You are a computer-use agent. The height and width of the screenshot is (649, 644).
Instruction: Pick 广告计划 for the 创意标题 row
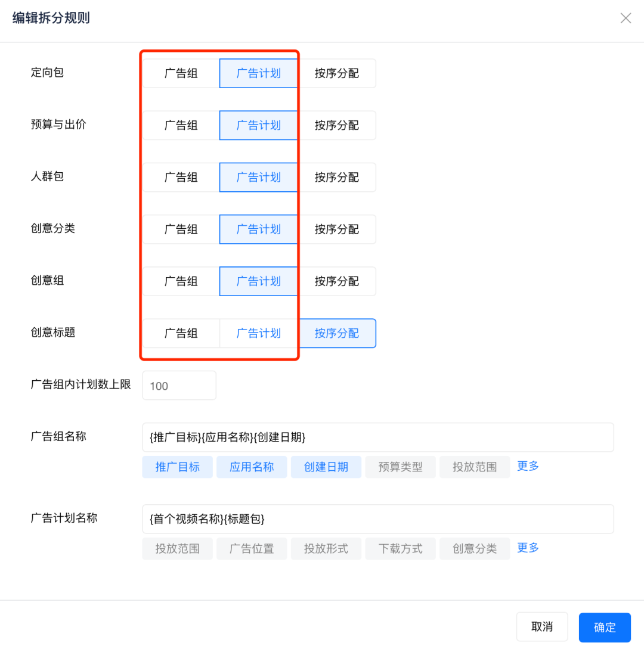[258, 333]
